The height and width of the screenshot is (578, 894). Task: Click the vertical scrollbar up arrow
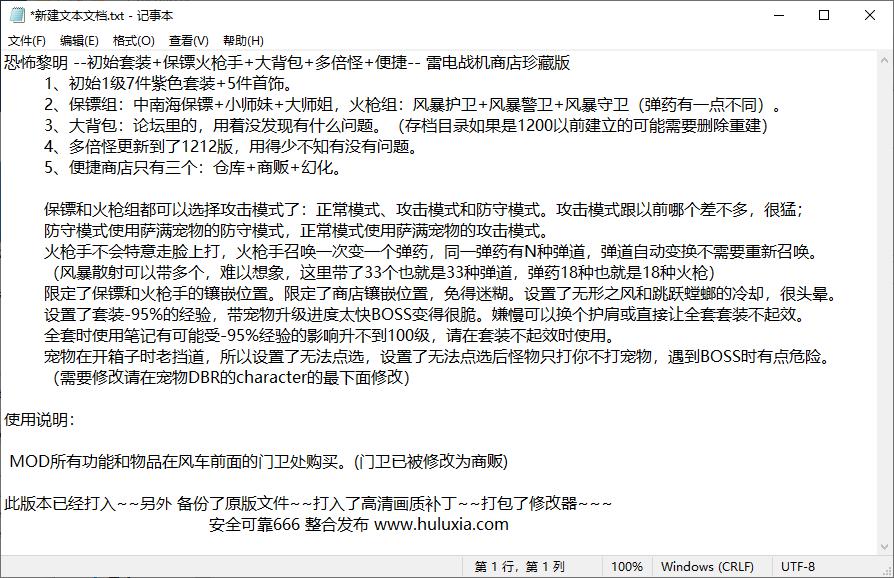coord(884,60)
